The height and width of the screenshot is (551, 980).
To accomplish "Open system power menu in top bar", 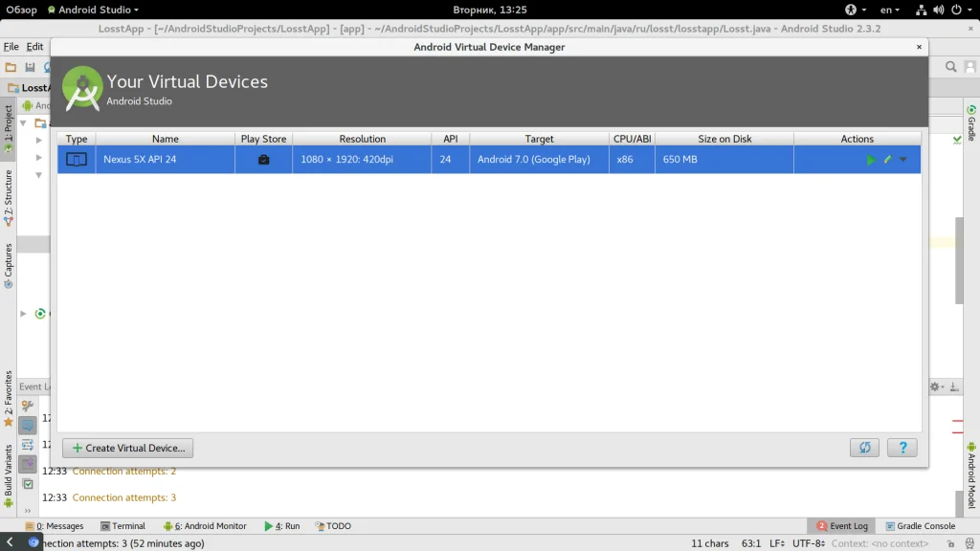I will click(961, 10).
